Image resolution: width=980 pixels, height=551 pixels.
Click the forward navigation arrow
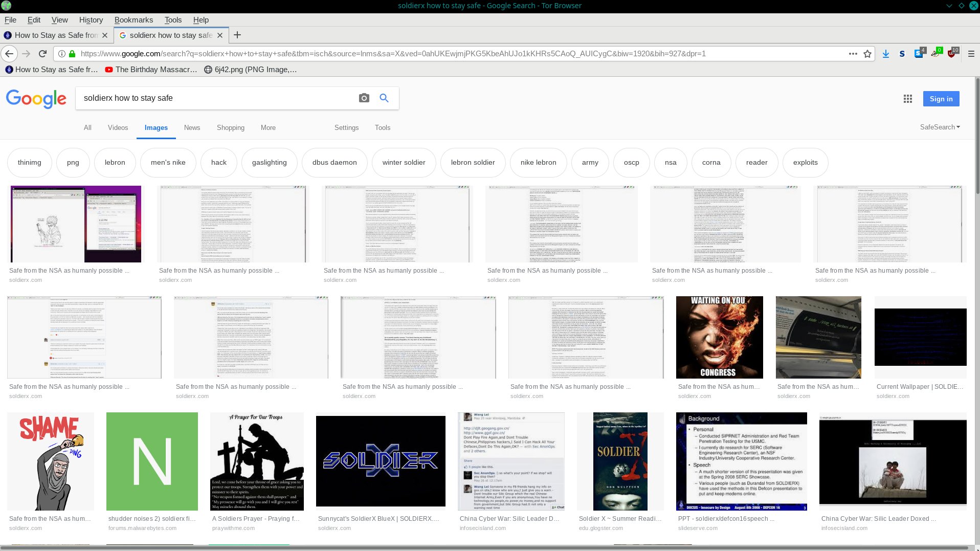click(x=26, y=54)
